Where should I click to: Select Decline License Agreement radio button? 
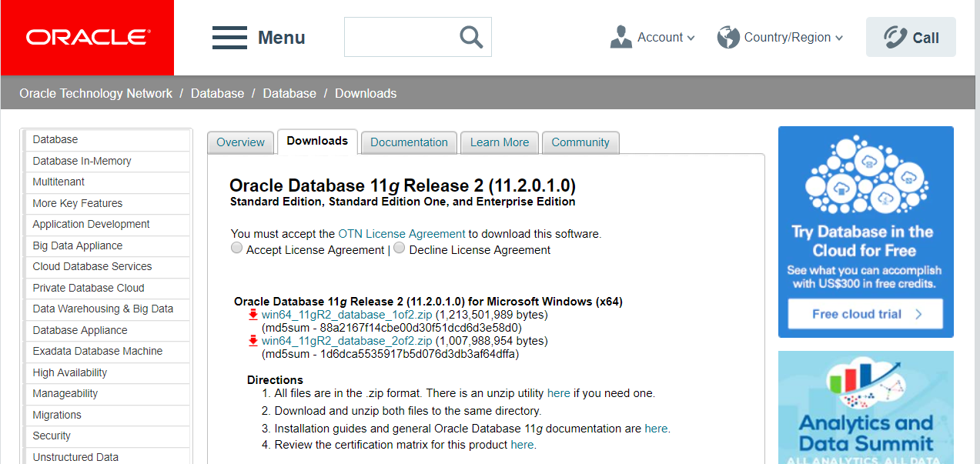point(400,248)
